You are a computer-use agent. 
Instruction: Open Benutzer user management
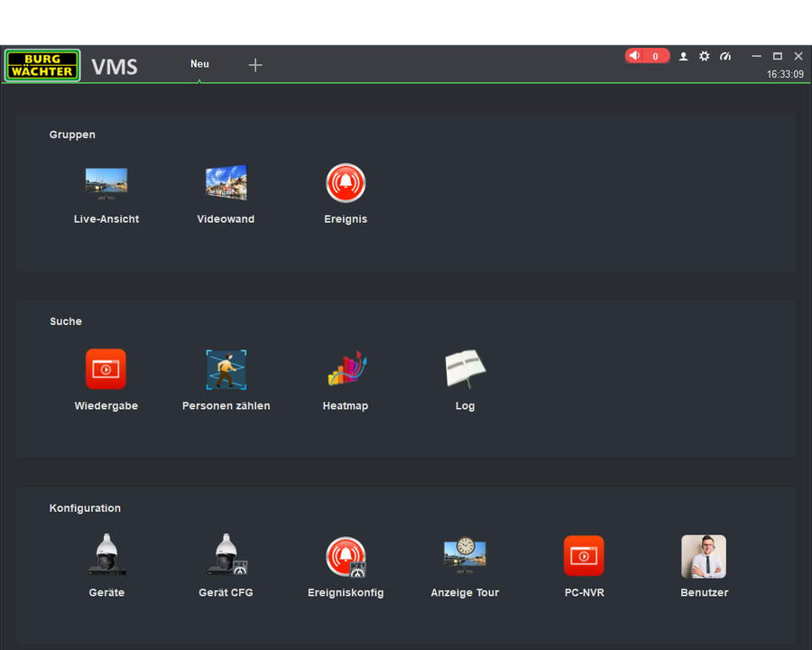click(x=704, y=556)
